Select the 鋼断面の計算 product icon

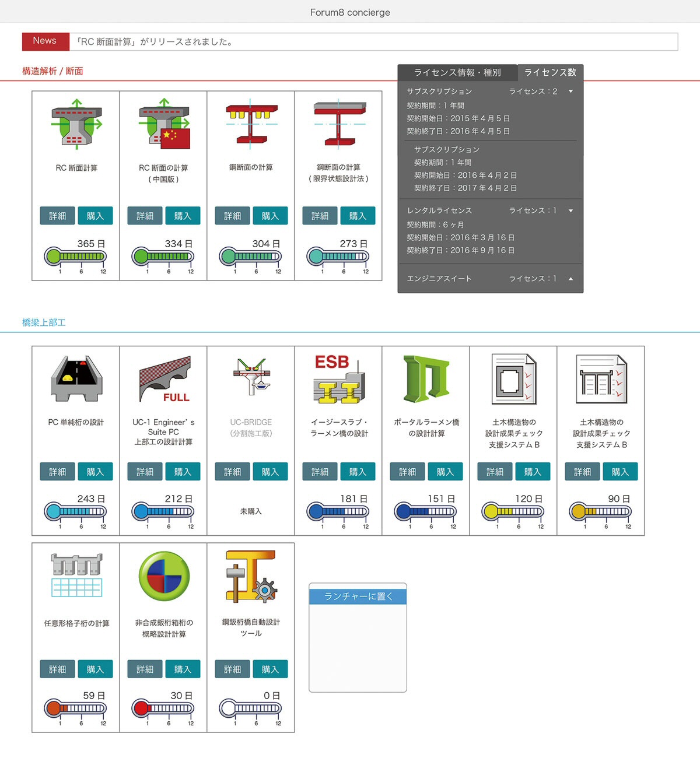[x=251, y=124]
